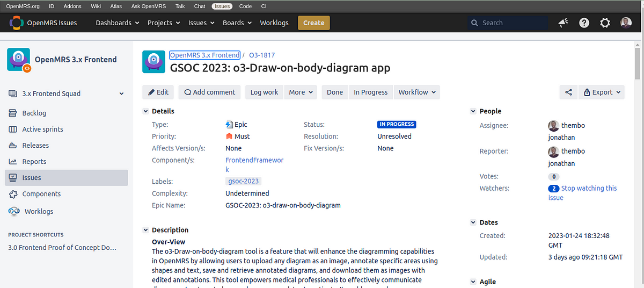Click the project avatar beside issue title
The width and height of the screenshot is (644, 288).
point(153,62)
